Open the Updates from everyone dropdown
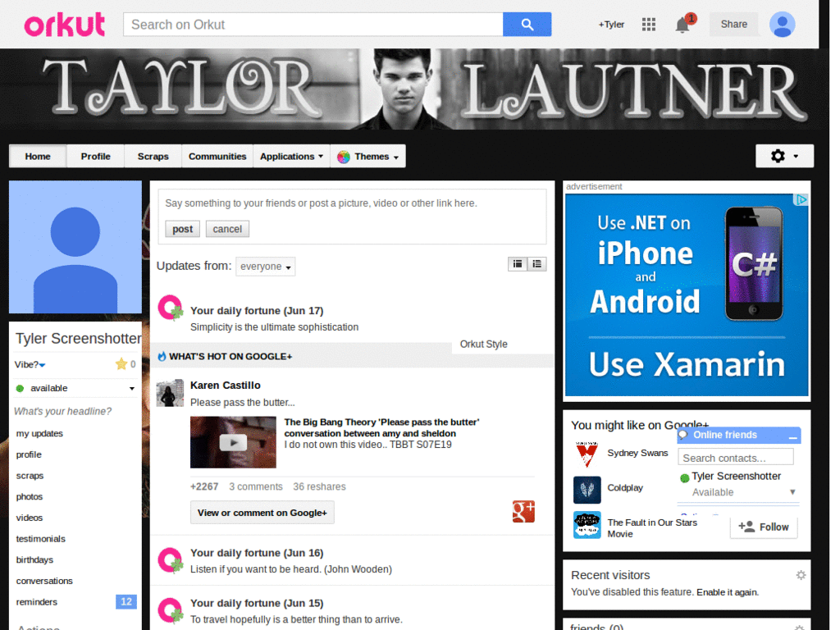Image resolution: width=840 pixels, height=630 pixels. coord(265,267)
